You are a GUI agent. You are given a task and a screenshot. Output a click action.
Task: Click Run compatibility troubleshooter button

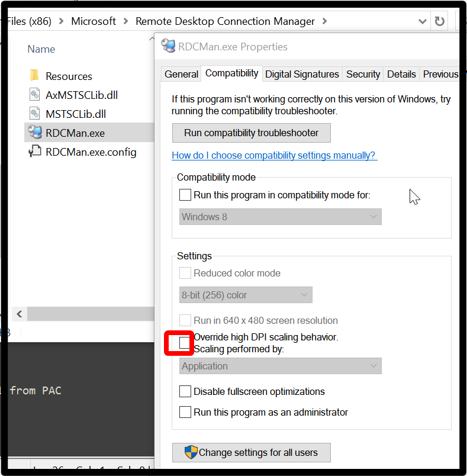click(251, 133)
